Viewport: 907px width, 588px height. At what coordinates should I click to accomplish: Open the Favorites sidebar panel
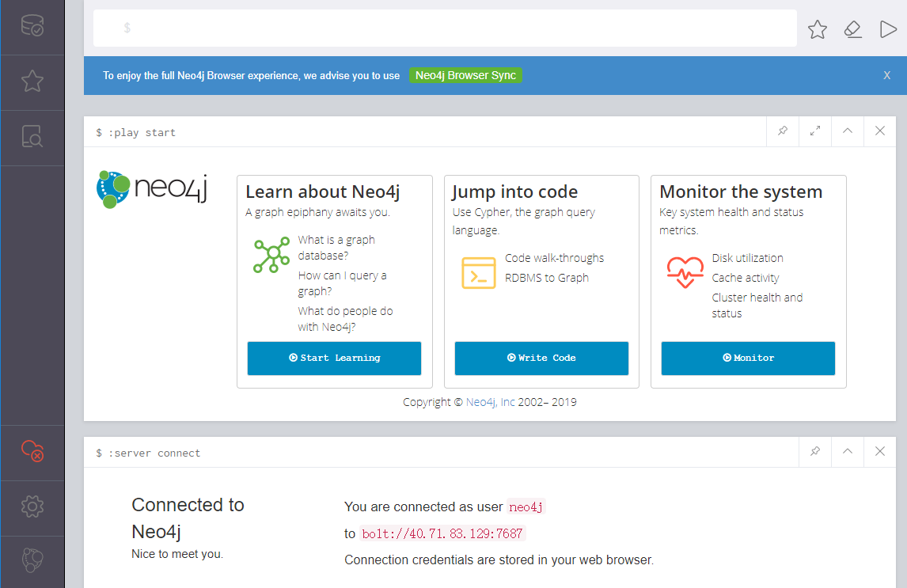click(x=32, y=82)
